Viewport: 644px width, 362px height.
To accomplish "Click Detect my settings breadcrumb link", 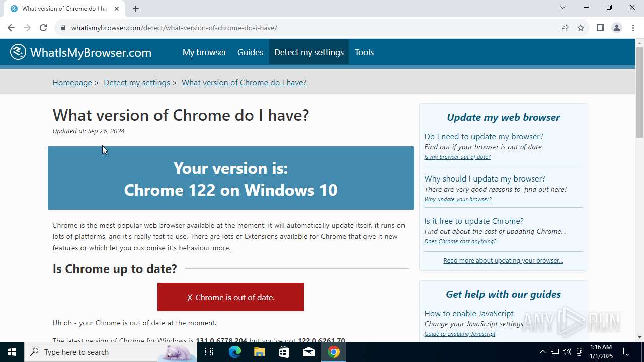I will point(137,82).
